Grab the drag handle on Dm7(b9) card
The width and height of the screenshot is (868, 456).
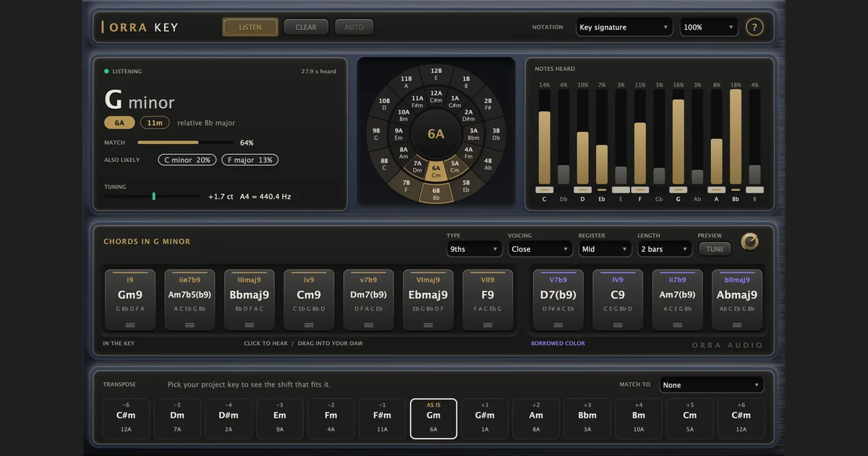[369, 325]
